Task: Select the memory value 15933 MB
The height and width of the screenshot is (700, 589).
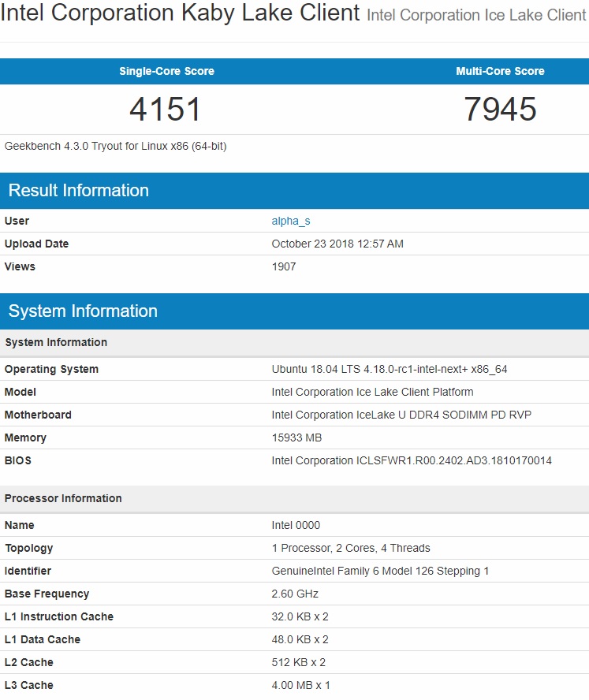Action: coord(296,438)
